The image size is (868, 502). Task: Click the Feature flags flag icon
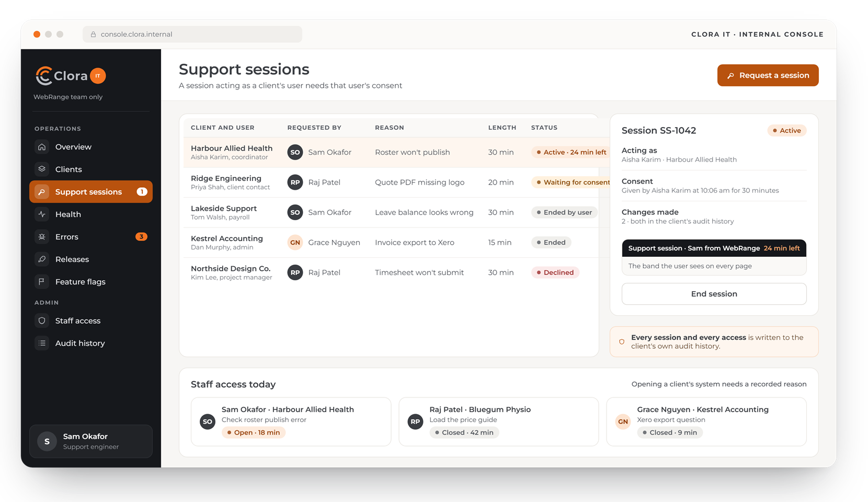[x=42, y=282]
